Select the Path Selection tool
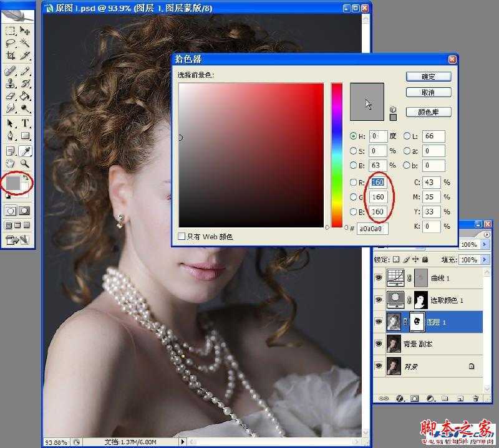499x448 pixels. pos(11,123)
